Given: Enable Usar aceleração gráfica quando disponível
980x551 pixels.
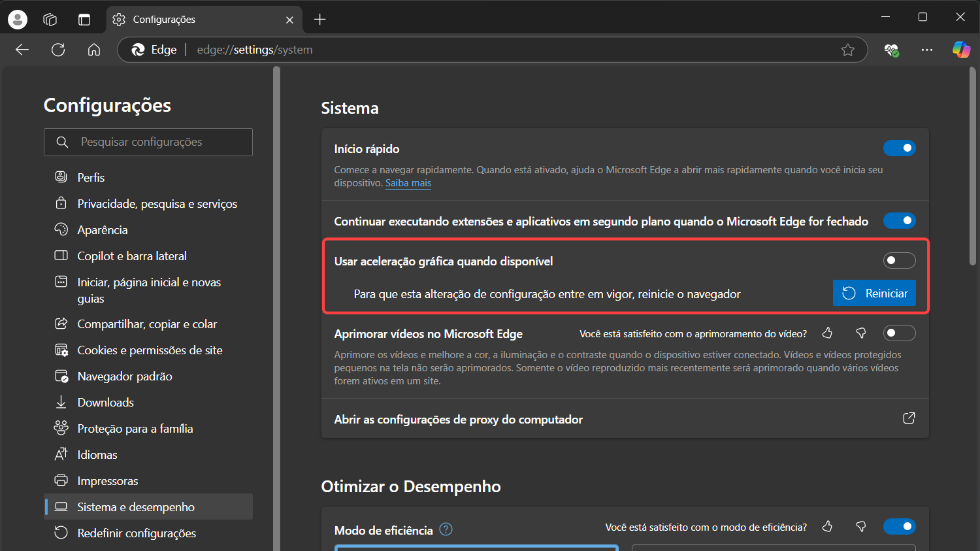Looking at the screenshot, I should 900,260.
